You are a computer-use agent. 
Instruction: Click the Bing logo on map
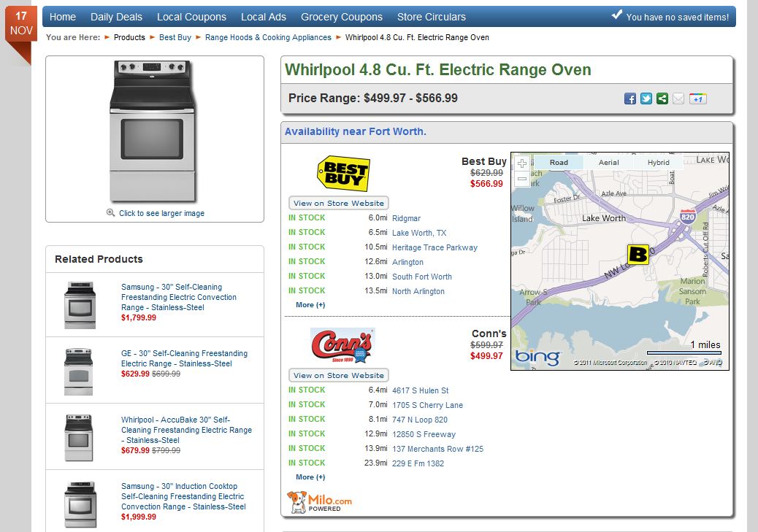(x=537, y=358)
